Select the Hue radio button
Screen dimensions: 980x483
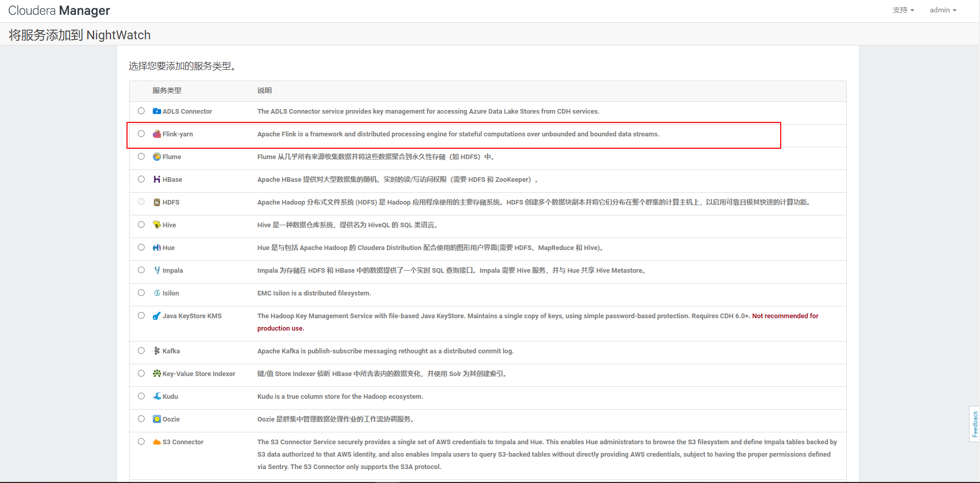[141, 247]
